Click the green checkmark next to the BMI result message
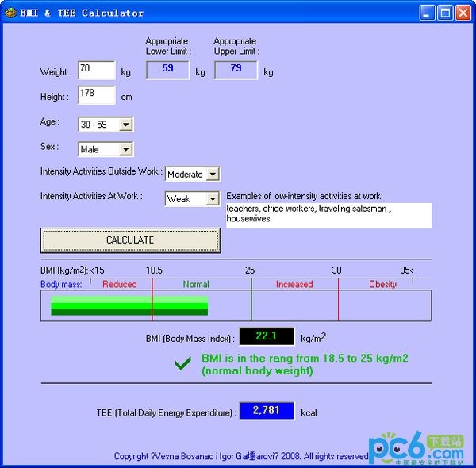The height and width of the screenshot is (468, 476). (182, 363)
